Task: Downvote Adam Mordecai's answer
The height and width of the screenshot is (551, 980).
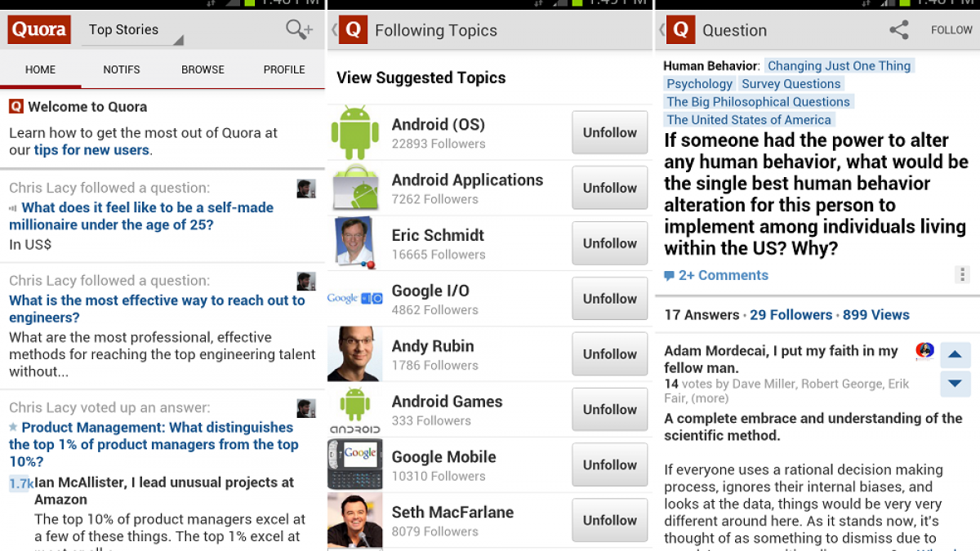Action: tap(955, 383)
